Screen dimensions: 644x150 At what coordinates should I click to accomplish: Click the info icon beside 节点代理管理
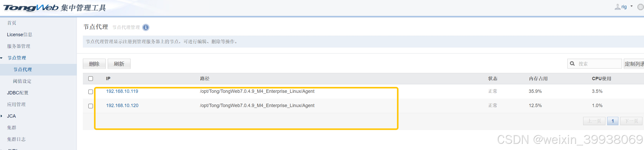(x=146, y=27)
